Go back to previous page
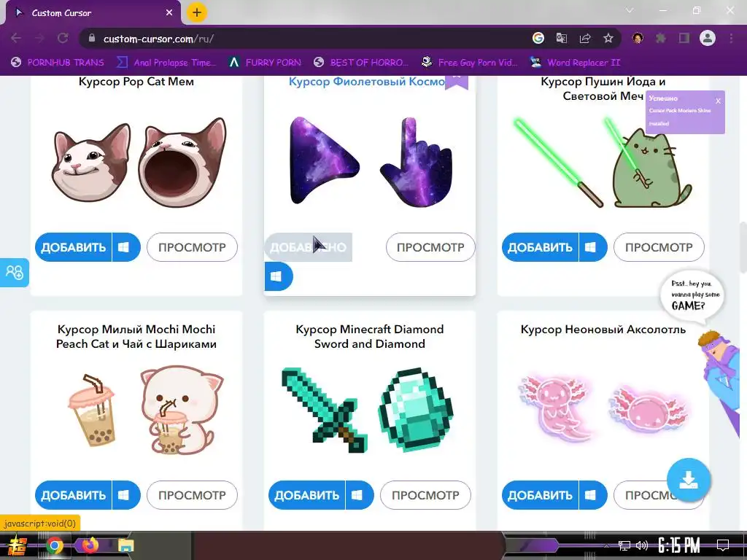The height and width of the screenshot is (560, 747). (16, 38)
